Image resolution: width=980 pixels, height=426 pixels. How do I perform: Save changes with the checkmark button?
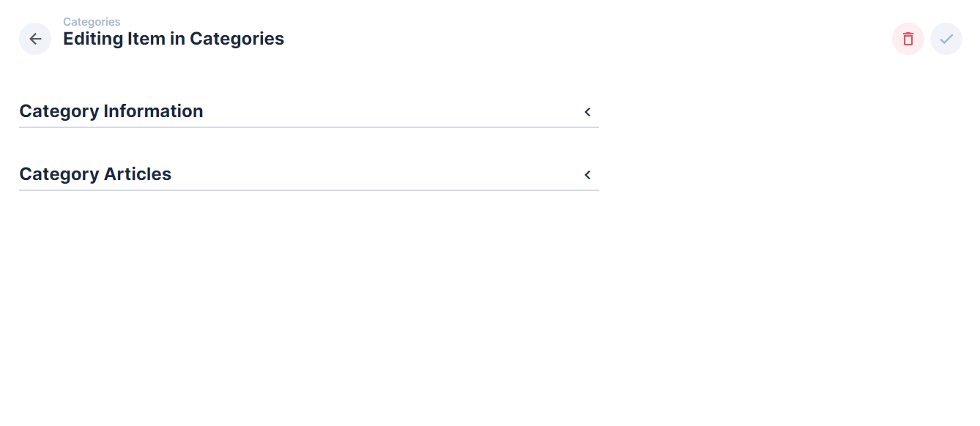tap(946, 38)
